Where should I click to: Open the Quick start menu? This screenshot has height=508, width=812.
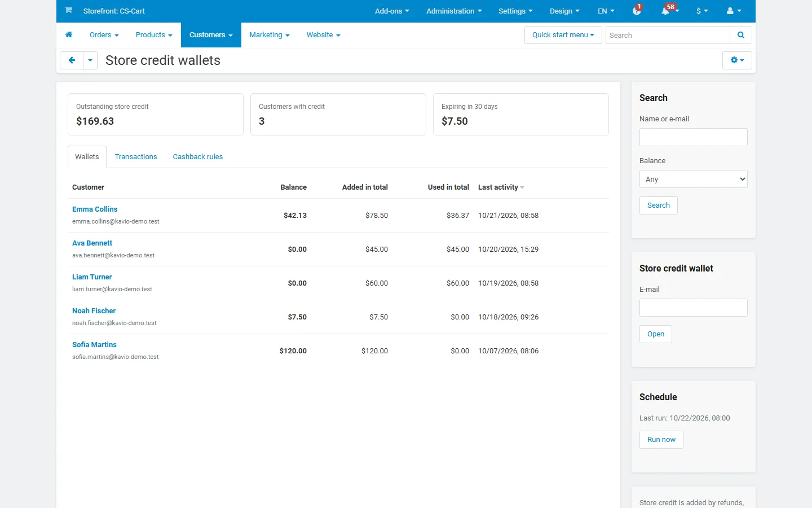(563, 35)
